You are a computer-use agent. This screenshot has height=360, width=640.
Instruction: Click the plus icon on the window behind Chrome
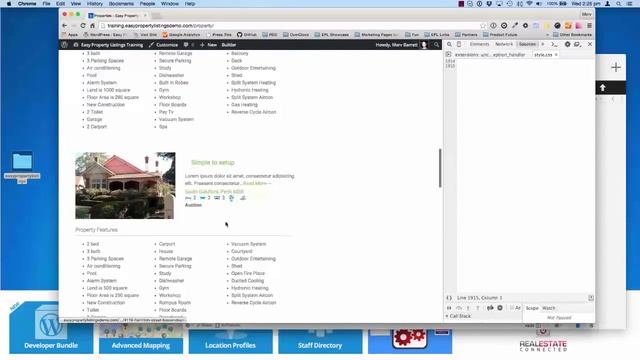[x=616, y=67]
